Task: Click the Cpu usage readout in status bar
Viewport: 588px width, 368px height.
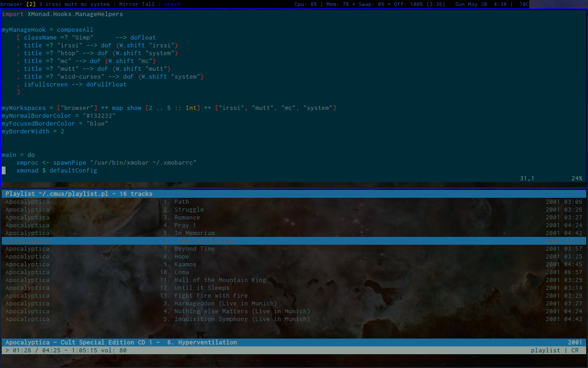Action: click(305, 4)
